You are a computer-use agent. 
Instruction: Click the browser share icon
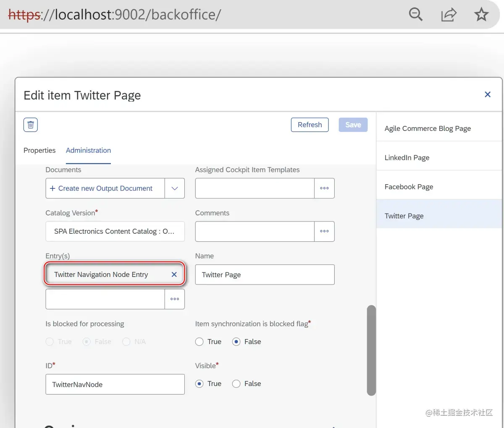449,14
